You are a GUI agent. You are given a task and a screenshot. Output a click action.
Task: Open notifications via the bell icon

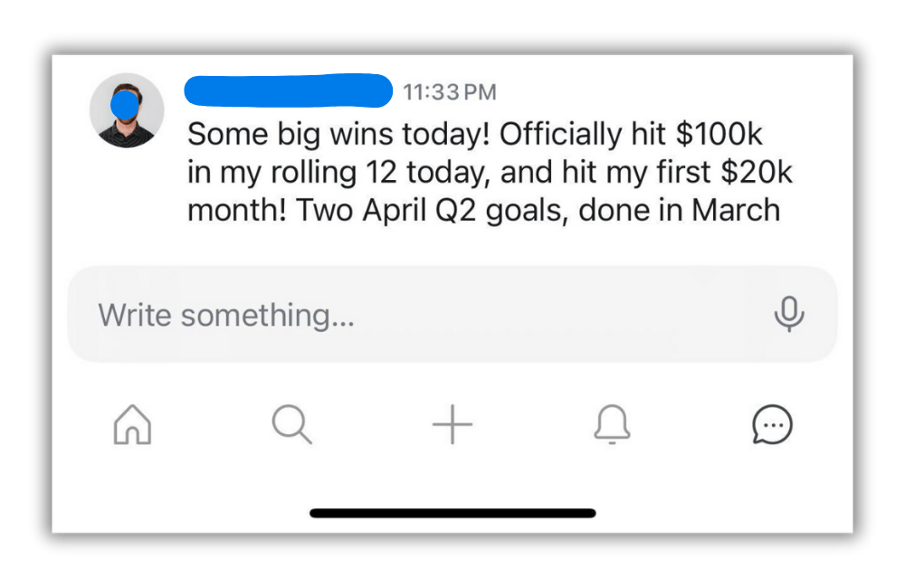612,424
